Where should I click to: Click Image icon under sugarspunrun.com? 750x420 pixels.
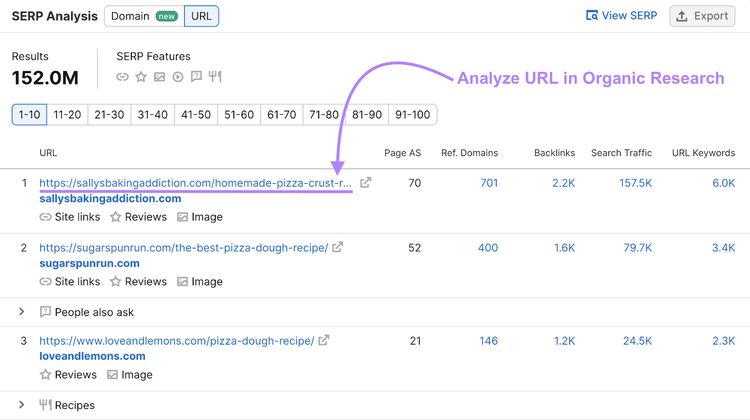pyautogui.click(x=182, y=282)
